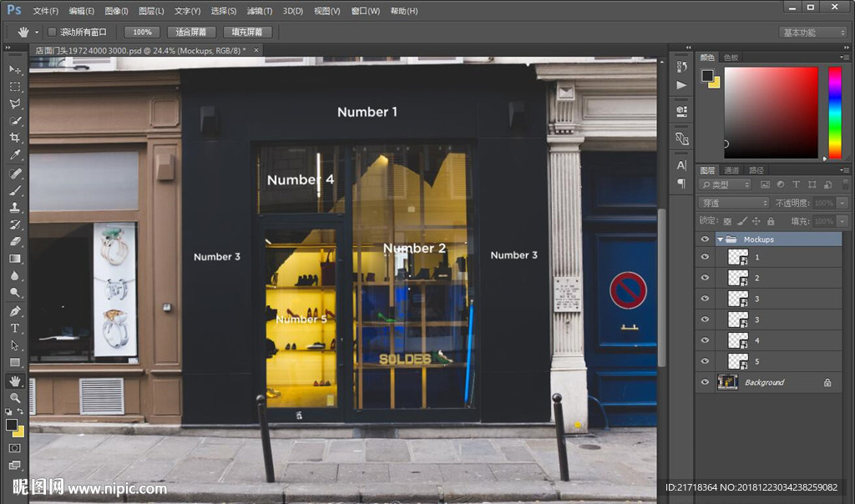Select layer 4 thumbnail in Layers panel
Screen dimensions: 855x504
(x=738, y=340)
